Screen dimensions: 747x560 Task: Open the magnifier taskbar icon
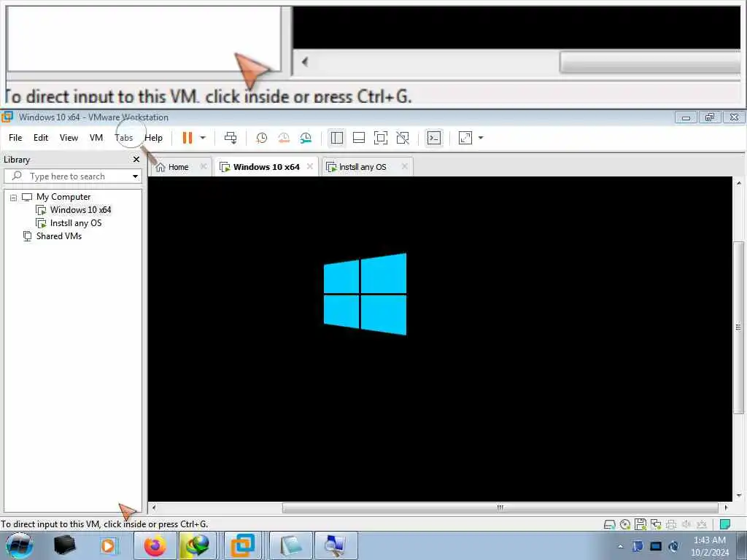tap(336, 545)
